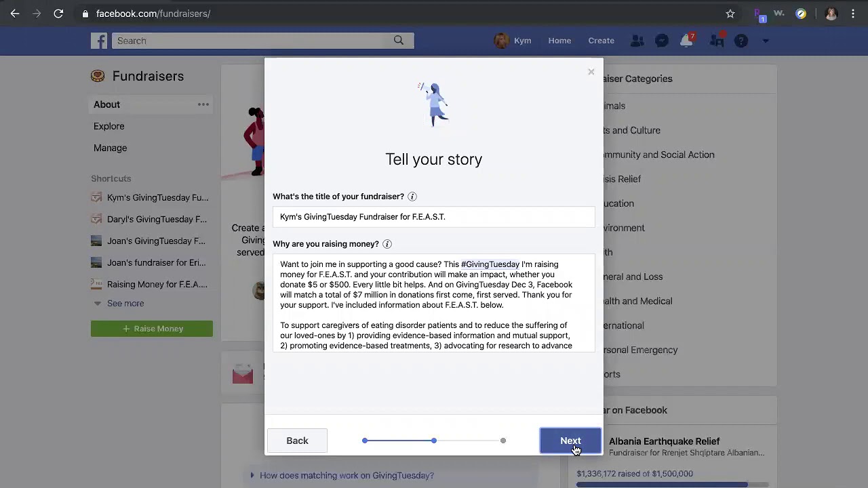Select the Crisis Relief category
This screenshot has width=868, height=488.
[622, 179]
